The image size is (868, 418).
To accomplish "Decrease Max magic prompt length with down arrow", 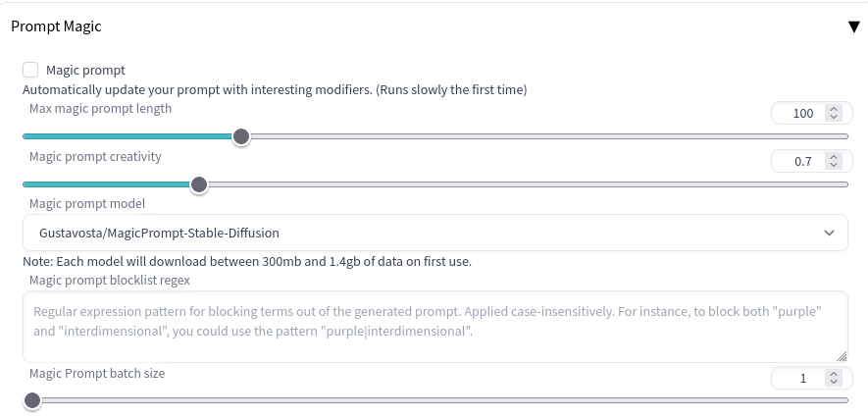I will point(834,117).
